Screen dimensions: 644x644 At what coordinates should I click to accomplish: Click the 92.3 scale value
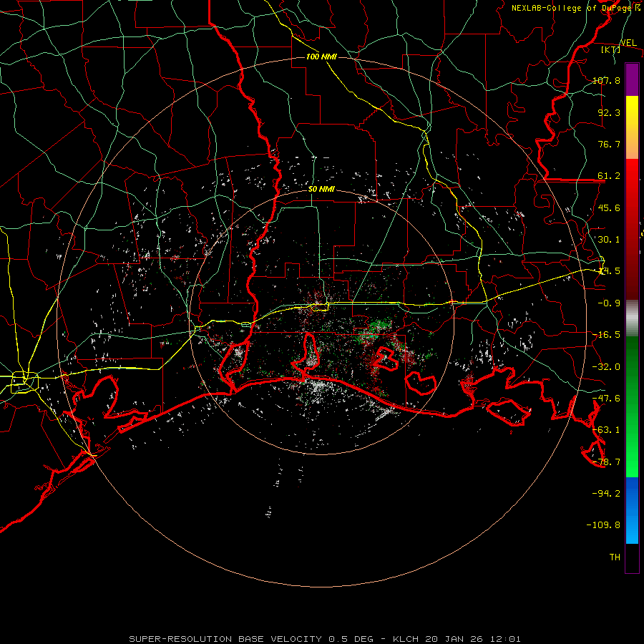click(609, 112)
